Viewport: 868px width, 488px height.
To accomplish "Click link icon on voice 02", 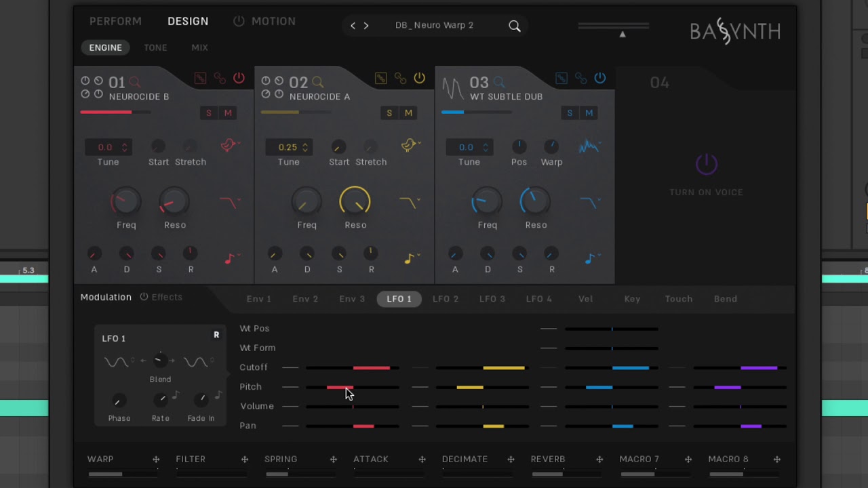I will (400, 79).
